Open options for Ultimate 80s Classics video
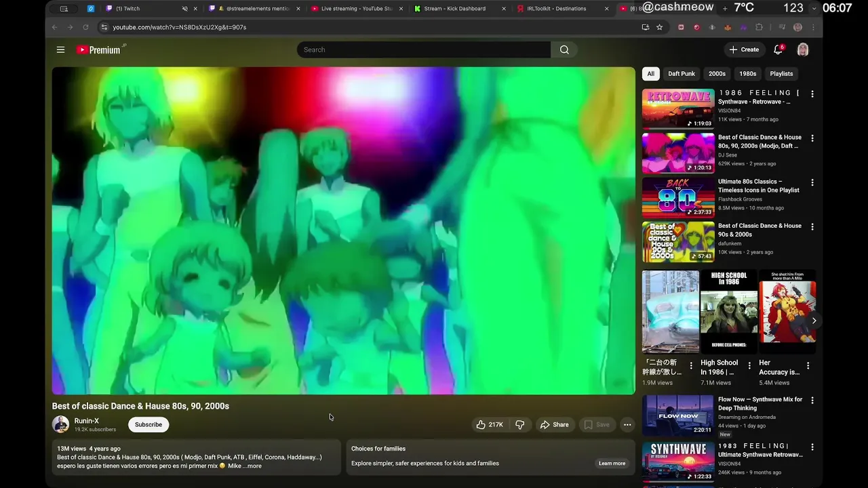This screenshot has height=488, width=868. 812,182
